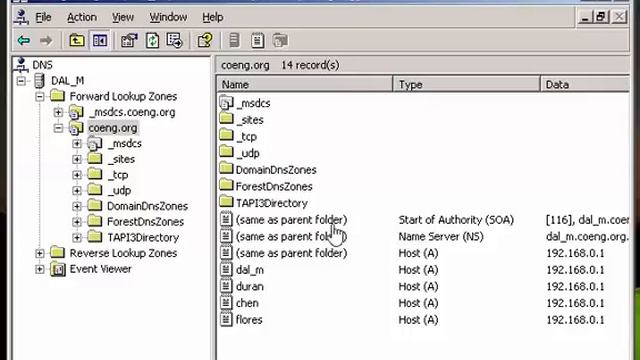The height and width of the screenshot is (360, 640).
Task: Select Event Viewer in the tree
Action: coord(100,269)
